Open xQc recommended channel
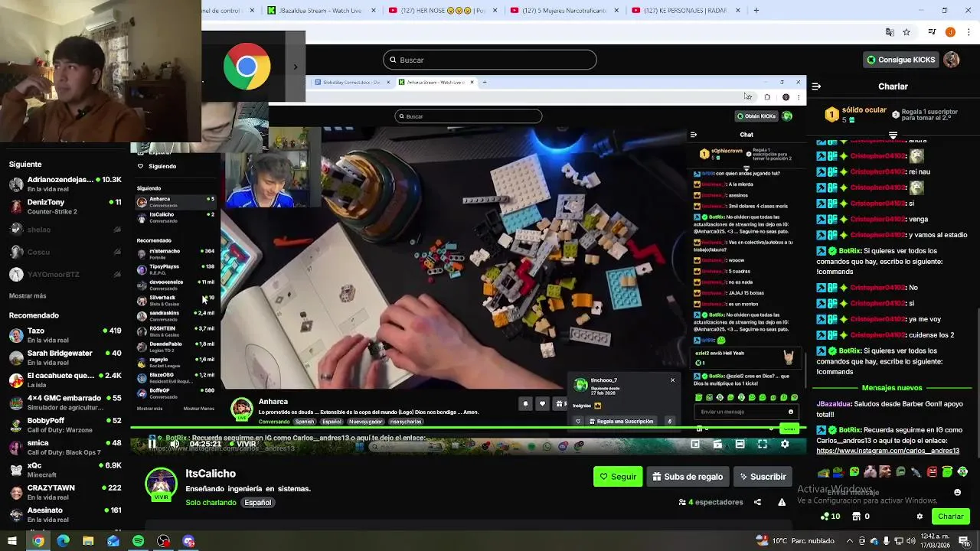 click(65, 470)
